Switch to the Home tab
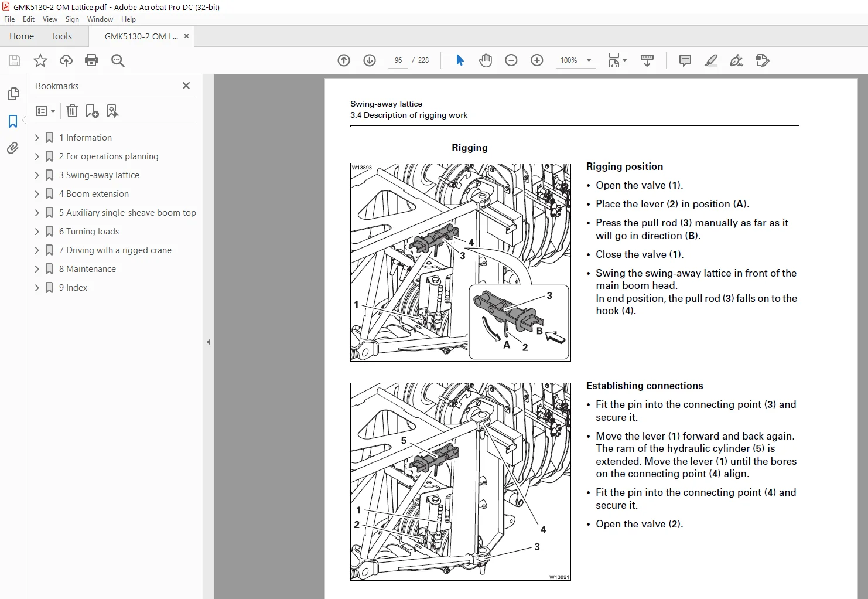This screenshot has height=599, width=868. tap(22, 36)
